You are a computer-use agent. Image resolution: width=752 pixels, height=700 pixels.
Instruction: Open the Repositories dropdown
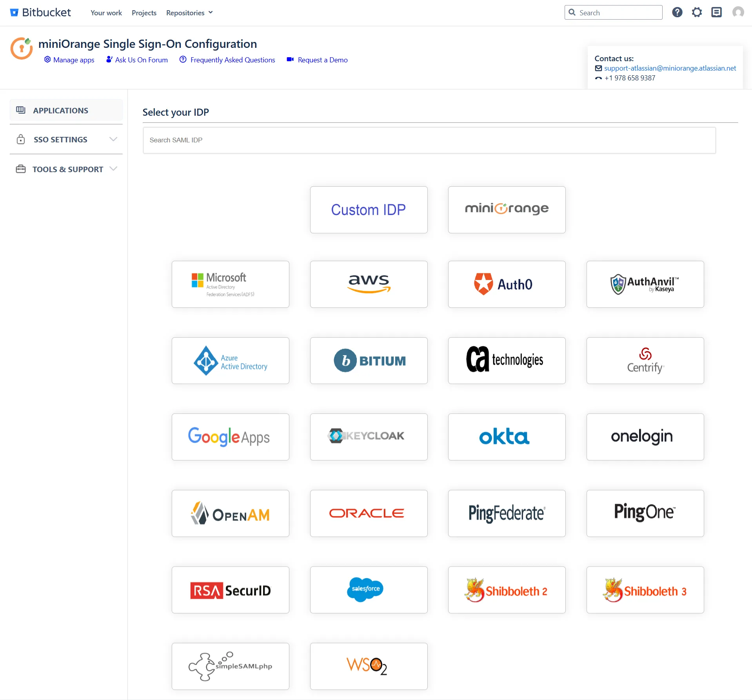coord(189,13)
